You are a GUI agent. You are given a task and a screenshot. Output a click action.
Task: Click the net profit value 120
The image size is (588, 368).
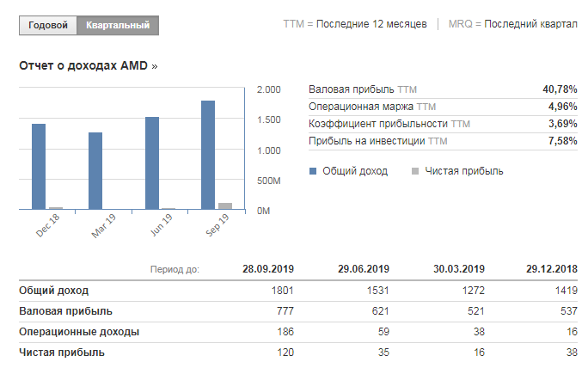[x=285, y=353]
